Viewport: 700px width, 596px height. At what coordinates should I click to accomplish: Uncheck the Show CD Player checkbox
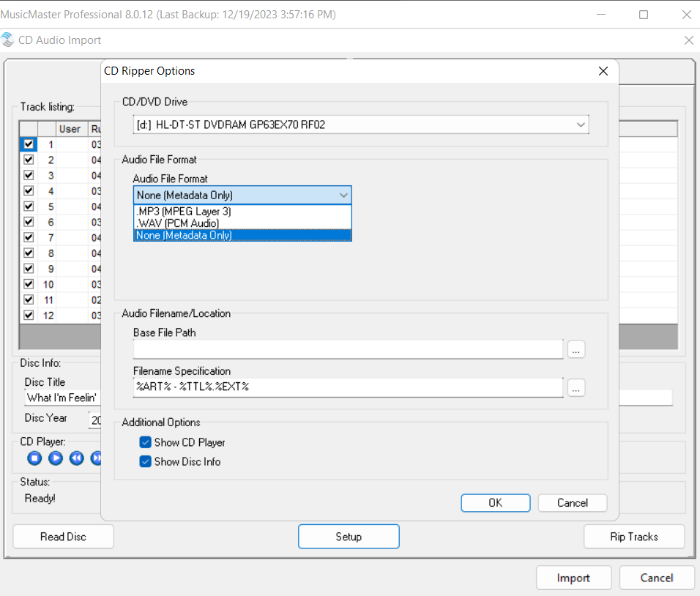point(145,442)
